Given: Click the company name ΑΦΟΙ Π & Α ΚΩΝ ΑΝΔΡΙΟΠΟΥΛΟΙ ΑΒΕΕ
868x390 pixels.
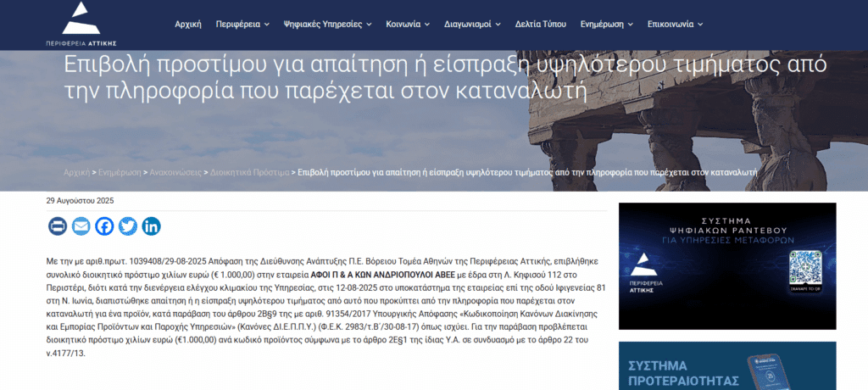Looking at the screenshot, I should tap(382, 275).
